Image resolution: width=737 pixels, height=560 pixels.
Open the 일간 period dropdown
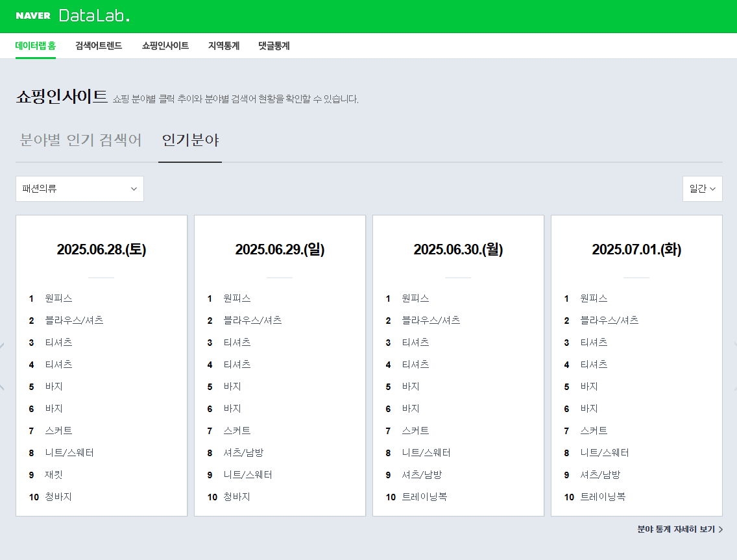click(x=702, y=189)
